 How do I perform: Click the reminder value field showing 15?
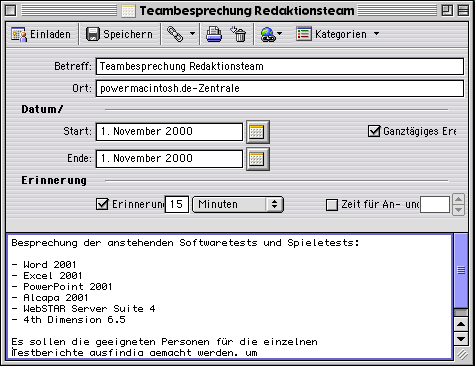tap(177, 204)
